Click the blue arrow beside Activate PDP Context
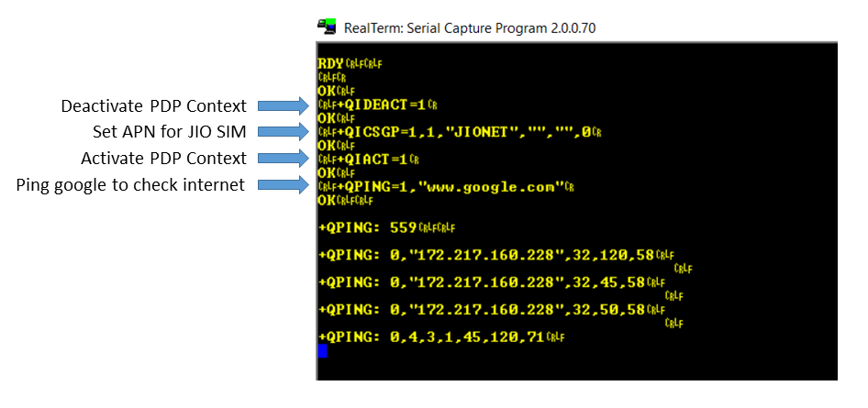Screen dimensions: 868x408 (x=282, y=159)
